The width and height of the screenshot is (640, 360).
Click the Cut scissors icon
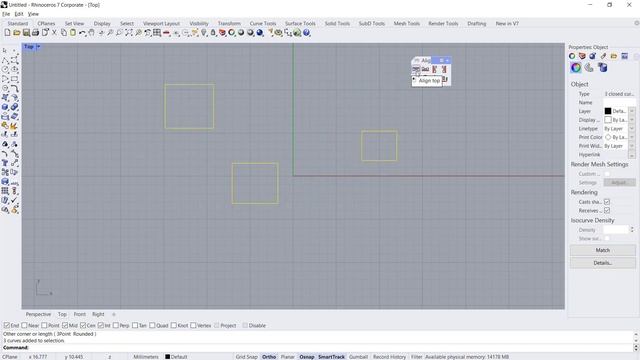pos(54,33)
